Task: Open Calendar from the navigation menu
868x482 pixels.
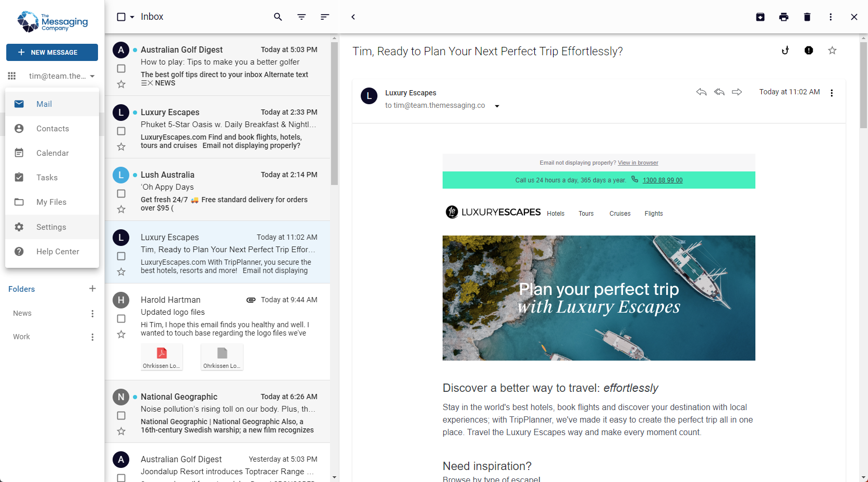Action: point(52,153)
